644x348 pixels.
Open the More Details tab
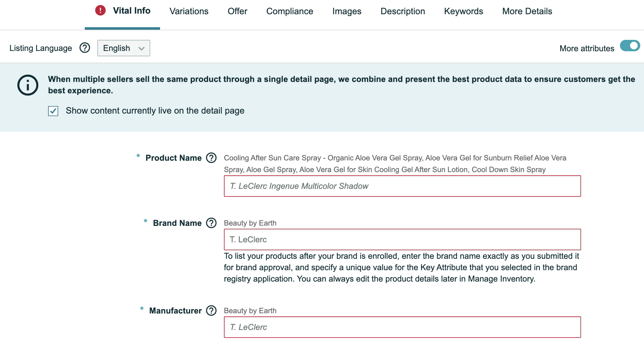click(x=527, y=11)
